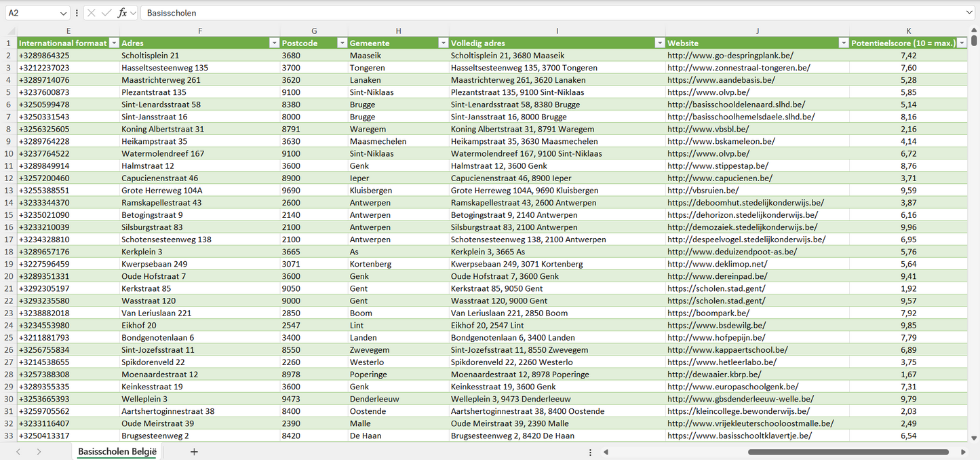Expand the formula bar with chevron
Image resolution: width=980 pixels, height=460 pixels.
(x=969, y=13)
